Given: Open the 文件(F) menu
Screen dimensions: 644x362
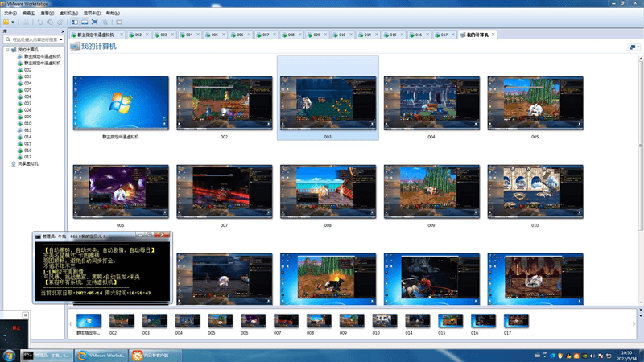Looking at the screenshot, I should 10,13.
